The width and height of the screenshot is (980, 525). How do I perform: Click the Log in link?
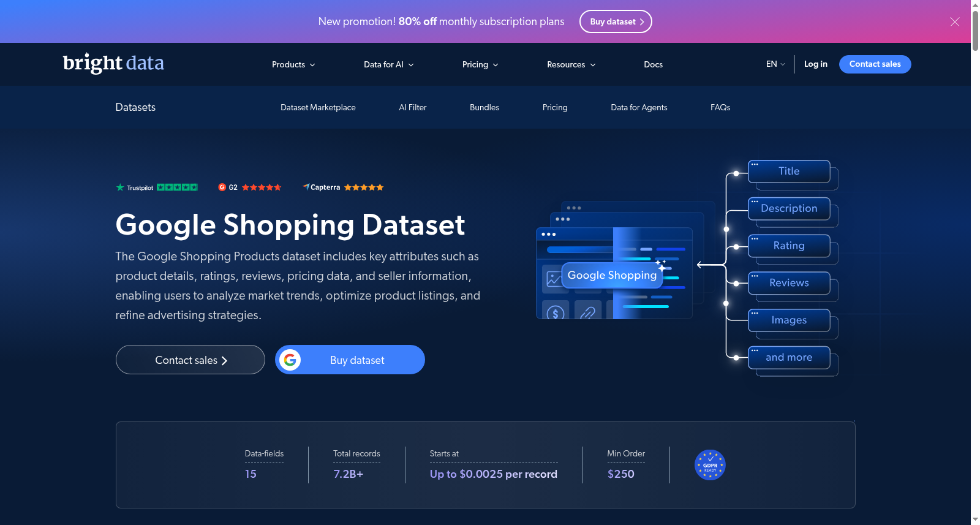coord(815,64)
